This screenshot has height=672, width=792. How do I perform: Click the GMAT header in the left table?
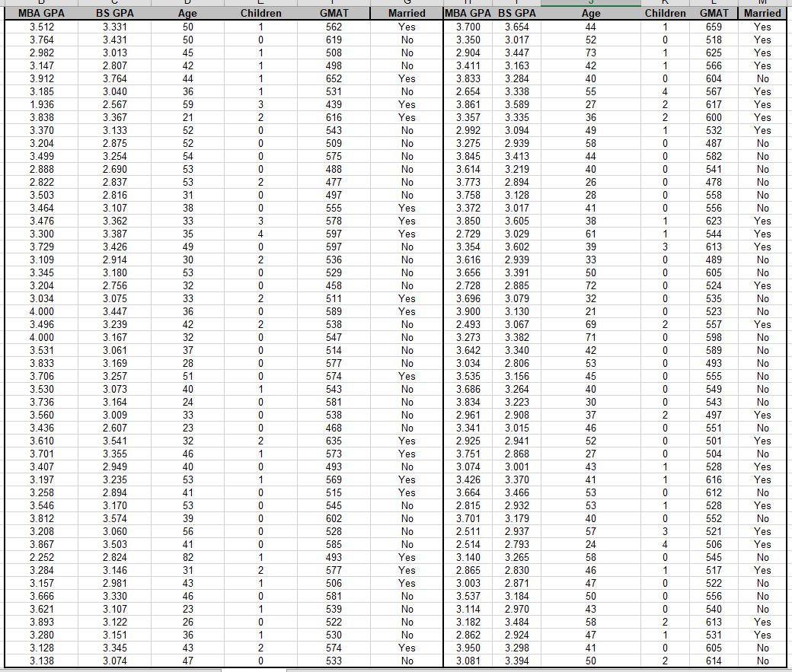click(x=334, y=13)
